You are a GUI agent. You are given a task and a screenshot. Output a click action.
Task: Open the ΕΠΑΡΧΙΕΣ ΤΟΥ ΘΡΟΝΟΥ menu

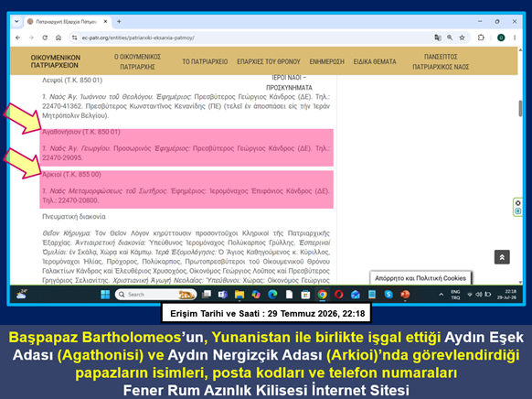[x=269, y=62]
